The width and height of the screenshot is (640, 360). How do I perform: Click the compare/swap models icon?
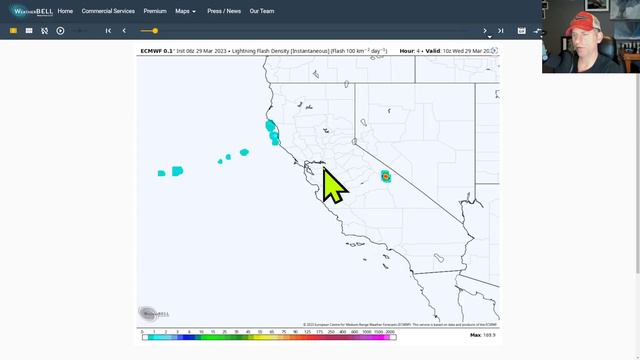[x=538, y=31]
